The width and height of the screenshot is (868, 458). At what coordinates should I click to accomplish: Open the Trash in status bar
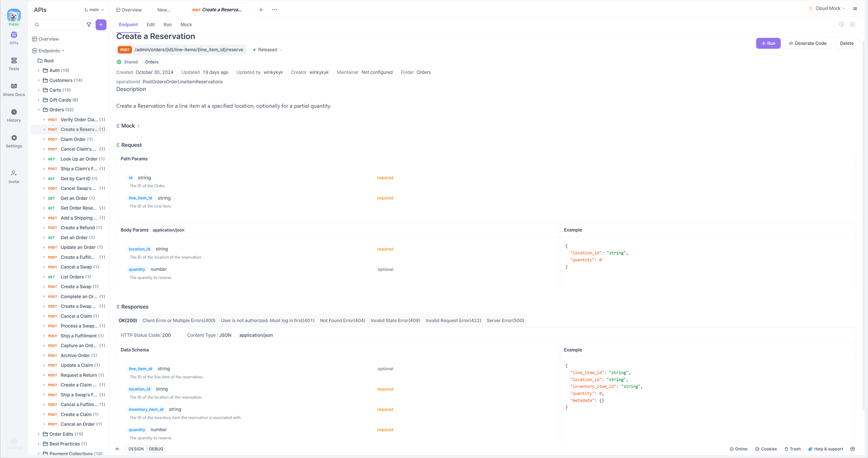point(792,449)
